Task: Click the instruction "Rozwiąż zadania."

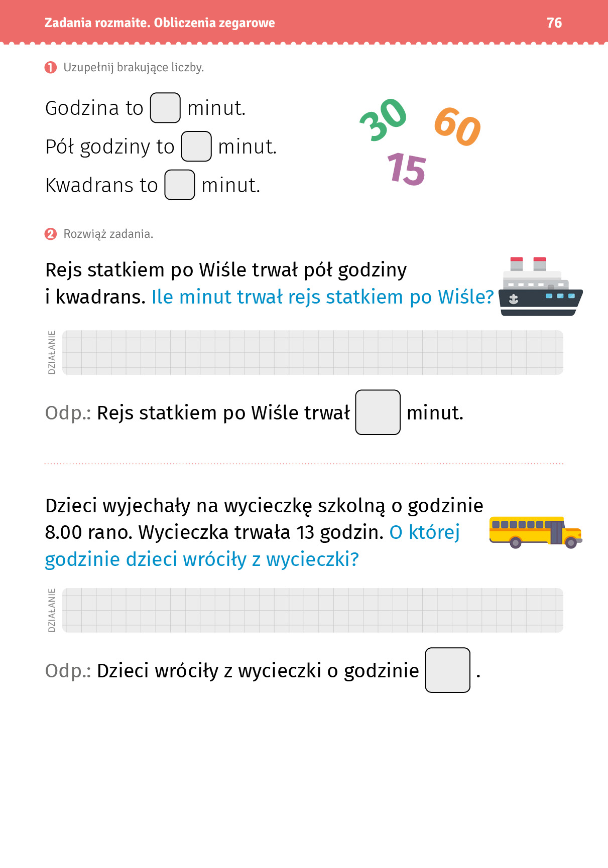Action: pos(108,234)
